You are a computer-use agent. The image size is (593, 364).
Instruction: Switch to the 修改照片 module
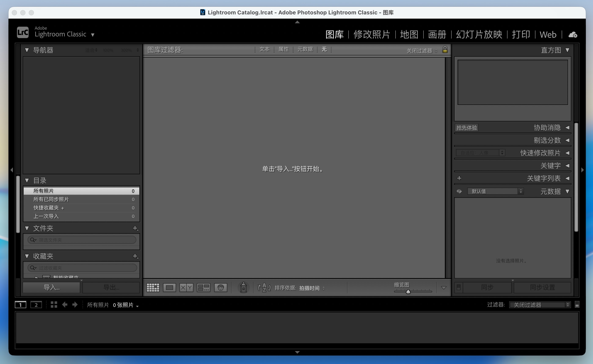click(371, 34)
